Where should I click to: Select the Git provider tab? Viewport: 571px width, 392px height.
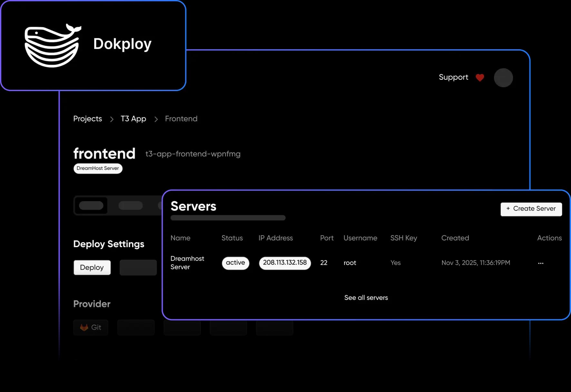91,327
